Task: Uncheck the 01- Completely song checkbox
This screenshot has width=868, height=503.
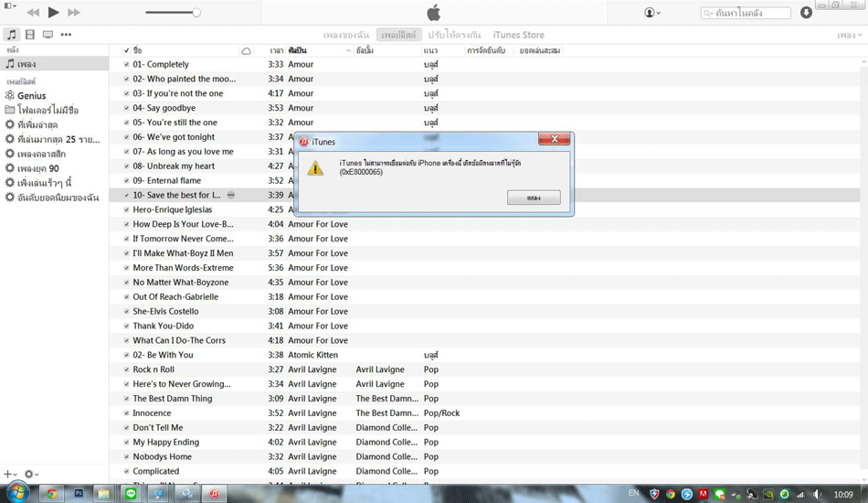Action: click(126, 64)
